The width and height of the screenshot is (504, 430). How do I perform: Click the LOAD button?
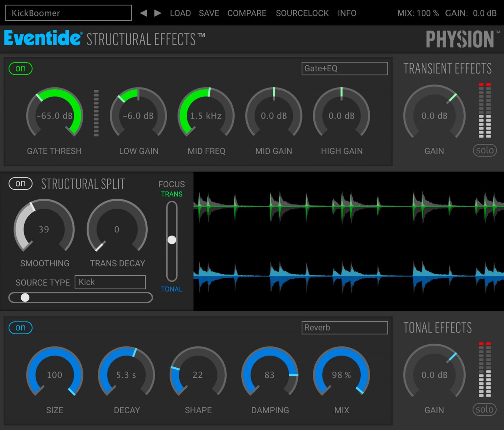tap(180, 13)
